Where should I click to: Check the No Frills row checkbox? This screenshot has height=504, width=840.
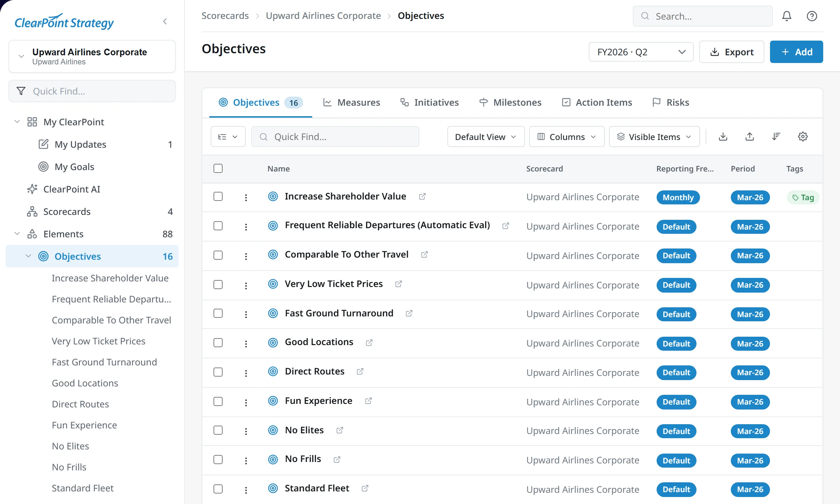[x=218, y=460]
